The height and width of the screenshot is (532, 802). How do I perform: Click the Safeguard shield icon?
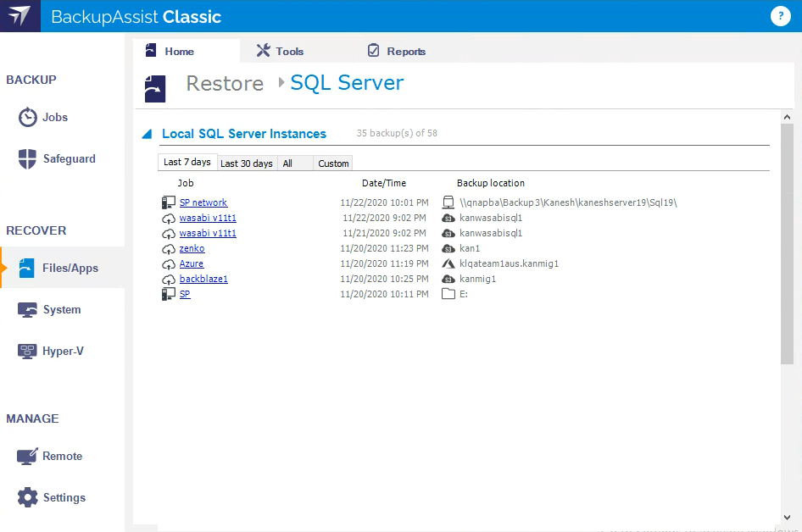click(28, 159)
